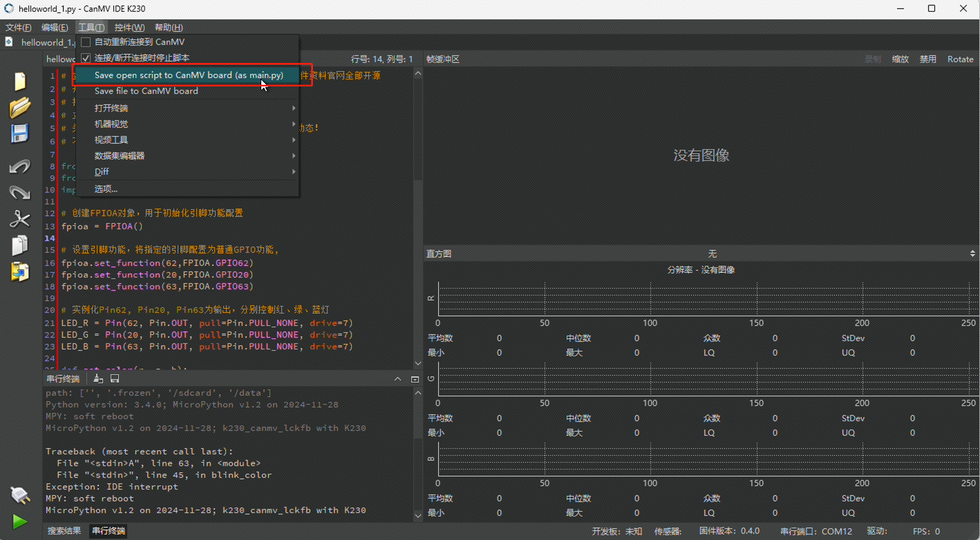The image size is (980, 540).
Task: Click the code editor scroll up arrow
Action: point(418,73)
